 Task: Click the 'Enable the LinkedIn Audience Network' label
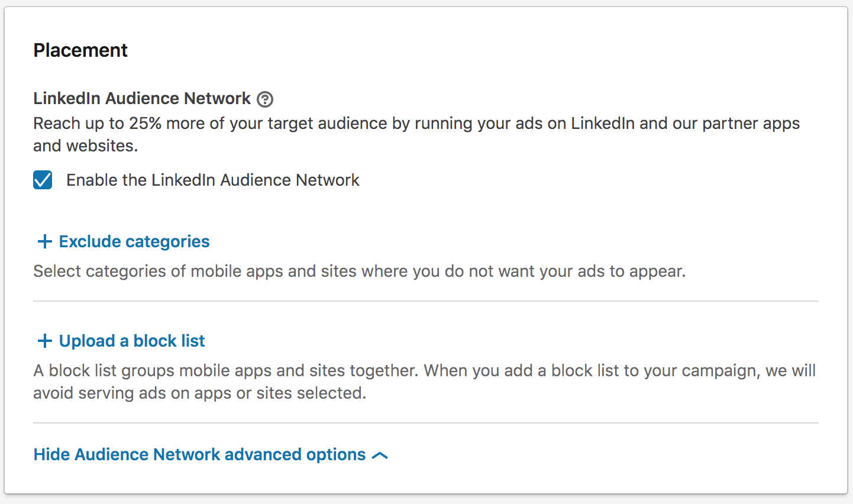click(212, 180)
